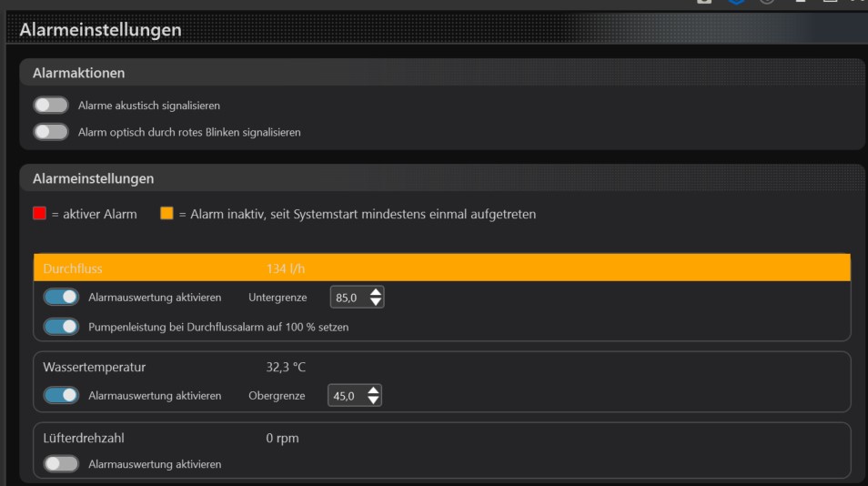Raise Obergrenze value with up arrow

pos(372,390)
